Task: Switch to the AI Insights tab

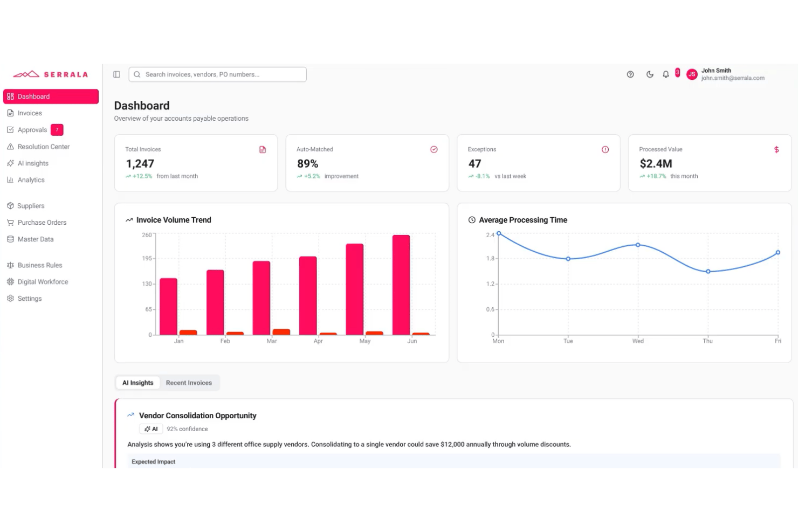Action: coord(138,383)
